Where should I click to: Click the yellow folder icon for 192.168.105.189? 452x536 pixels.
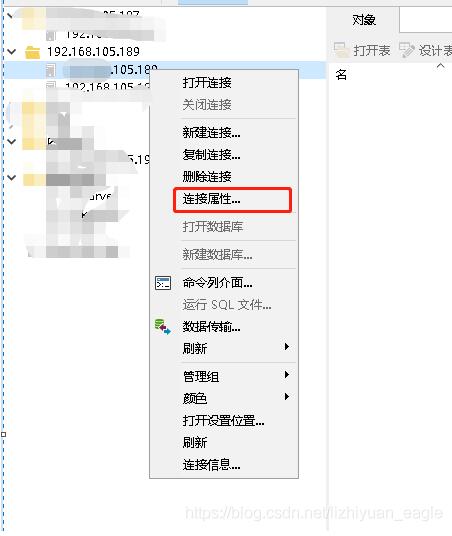(33, 52)
